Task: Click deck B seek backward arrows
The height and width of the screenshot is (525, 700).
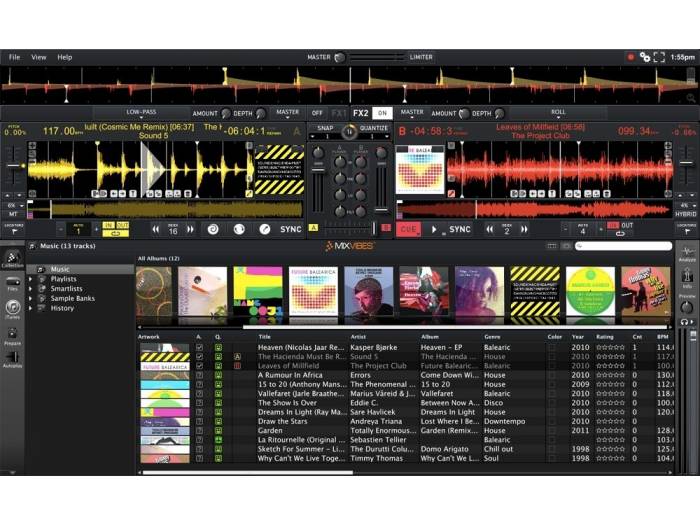Action: (x=490, y=229)
